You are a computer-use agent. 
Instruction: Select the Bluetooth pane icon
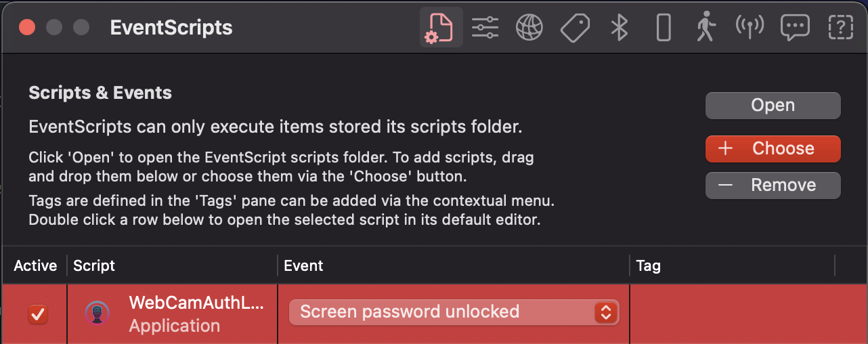[620, 28]
